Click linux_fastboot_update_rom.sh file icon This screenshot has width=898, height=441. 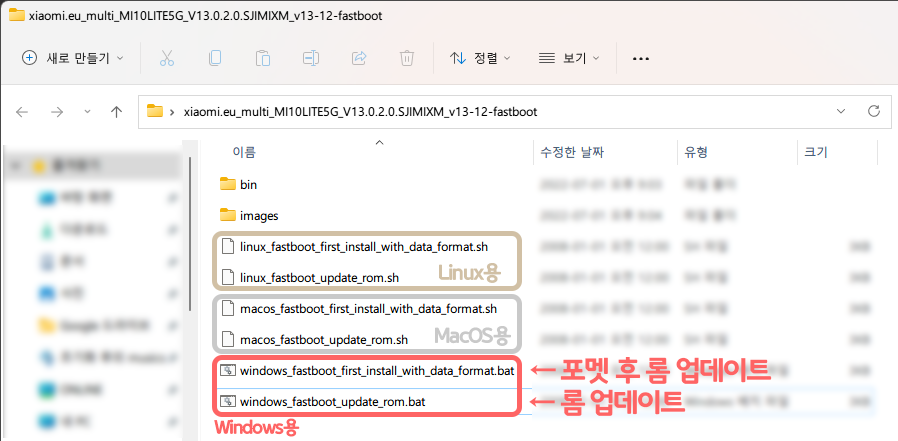[x=228, y=278]
